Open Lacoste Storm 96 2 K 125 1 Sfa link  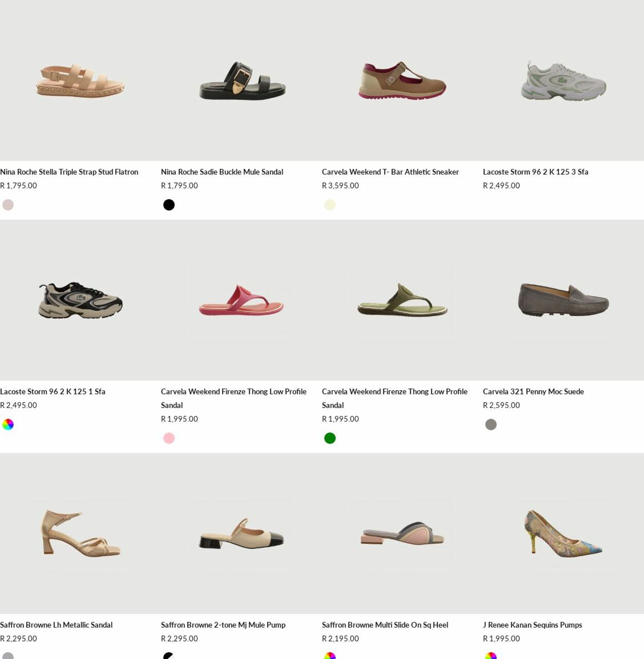pos(53,392)
